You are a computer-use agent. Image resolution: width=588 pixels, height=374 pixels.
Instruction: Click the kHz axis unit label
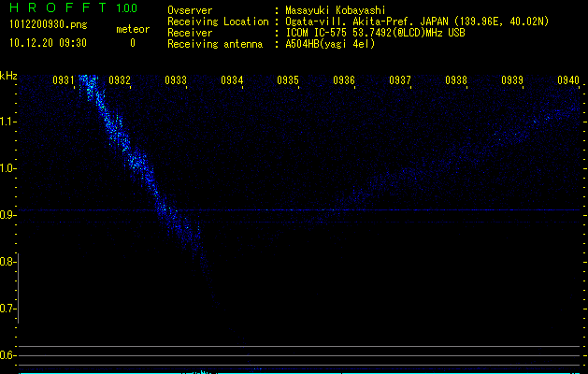coord(8,76)
